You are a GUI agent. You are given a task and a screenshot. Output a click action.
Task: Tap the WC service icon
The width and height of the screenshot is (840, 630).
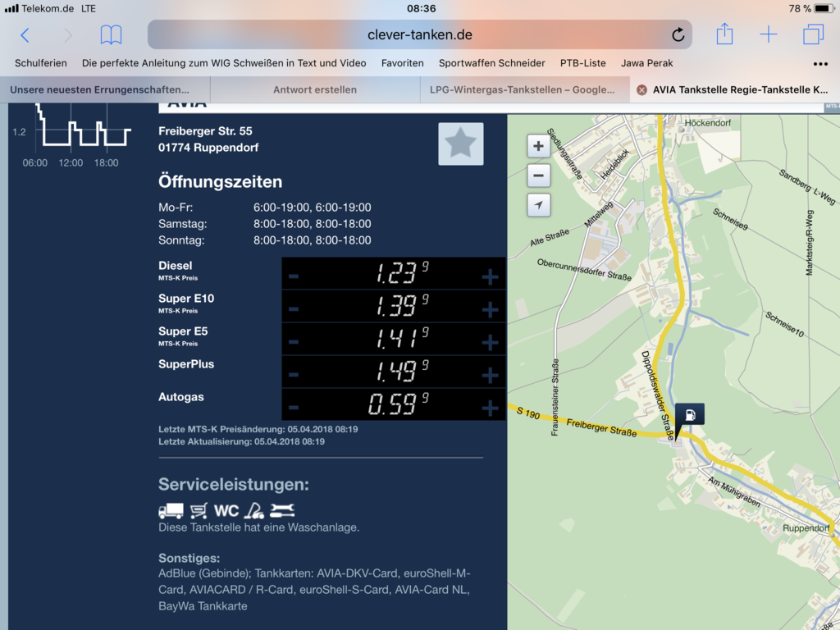(226, 510)
